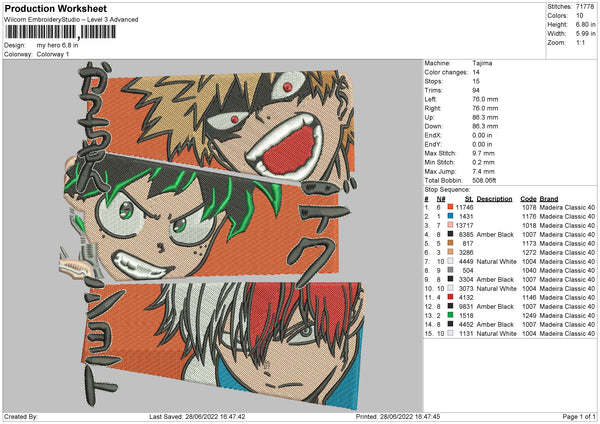Click the red swatch in stop row 11
Screen dimensions: 600x424
point(450,297)
